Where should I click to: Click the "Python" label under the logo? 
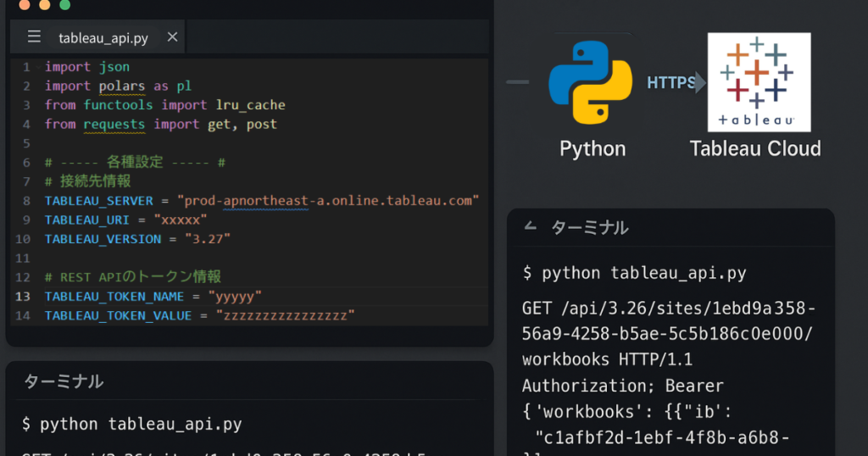592,149
